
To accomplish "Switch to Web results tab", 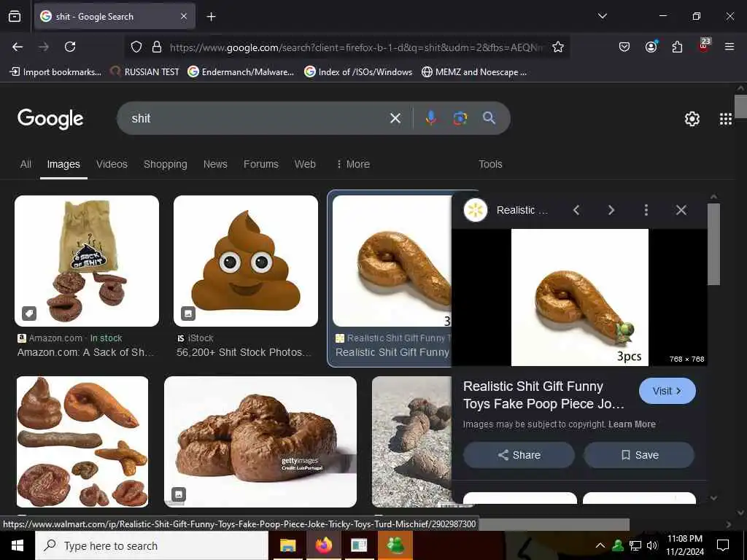I will click(305, 164).
